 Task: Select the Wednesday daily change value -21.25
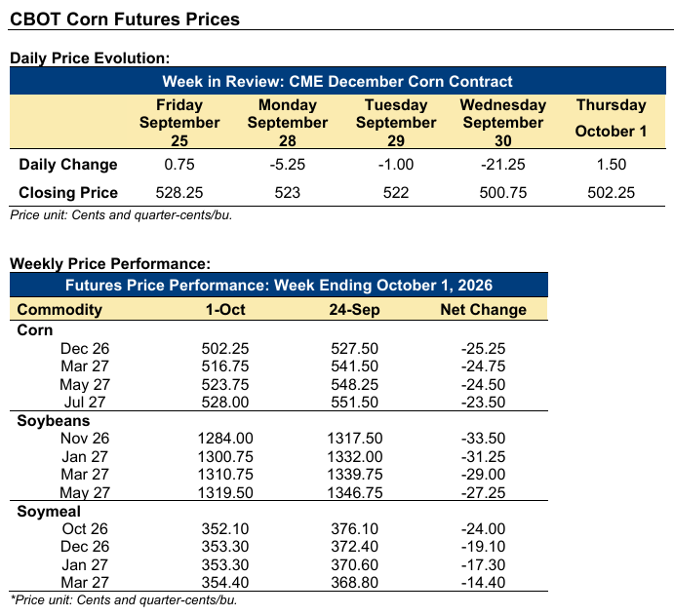pyautogui.click(x=503, y=165)
